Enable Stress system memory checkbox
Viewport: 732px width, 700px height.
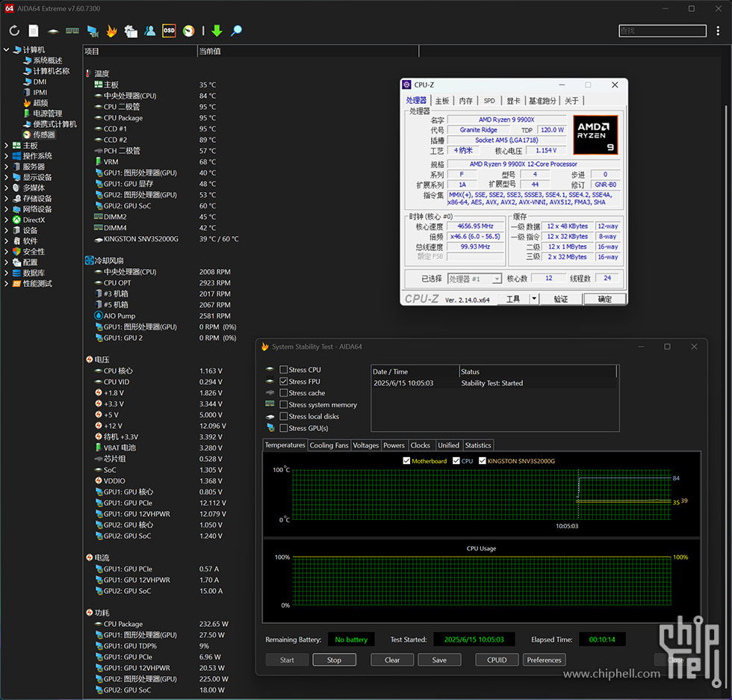point(283,405)
